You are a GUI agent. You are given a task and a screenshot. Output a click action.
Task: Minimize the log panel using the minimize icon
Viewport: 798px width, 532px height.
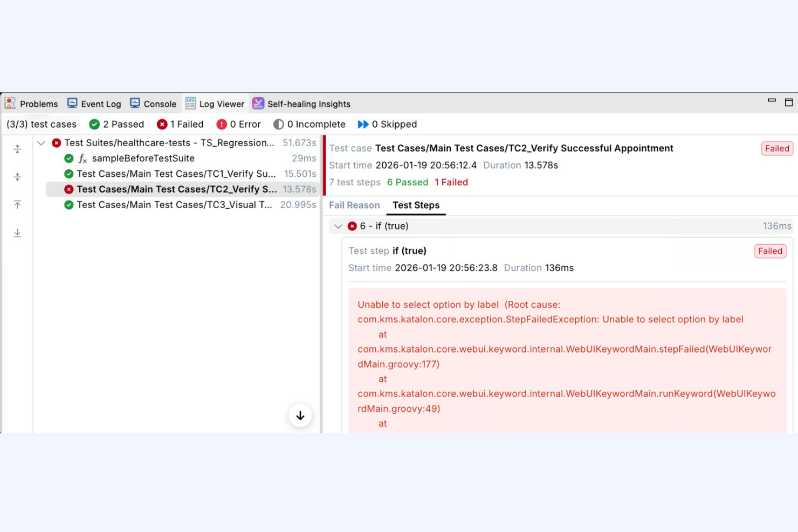point(772,101)
